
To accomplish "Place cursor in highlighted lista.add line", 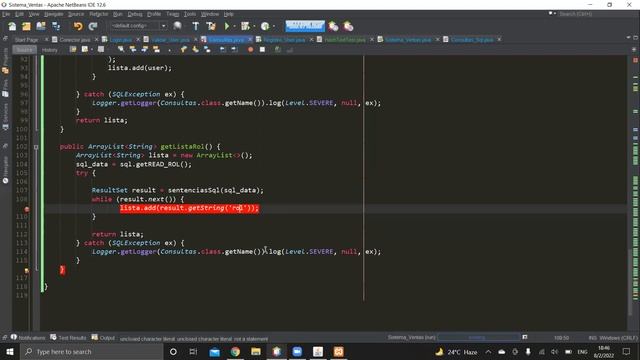I will point(189,208).
